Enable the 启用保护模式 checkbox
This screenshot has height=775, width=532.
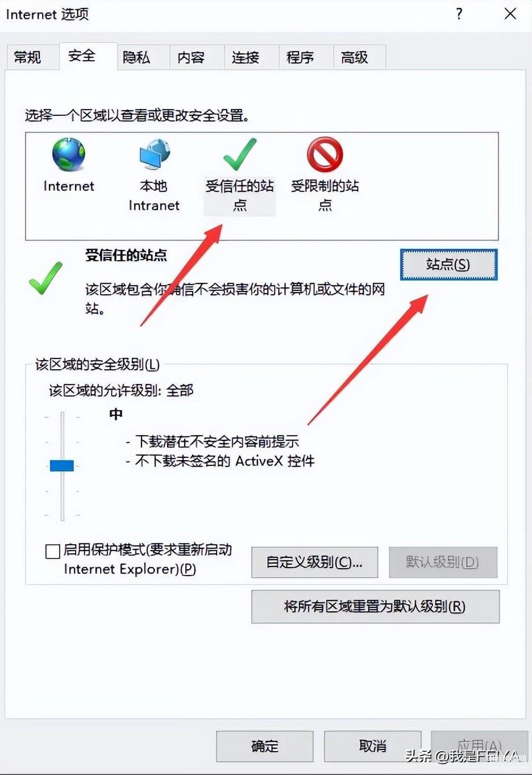pyautogui.click(x=53, y=551)
